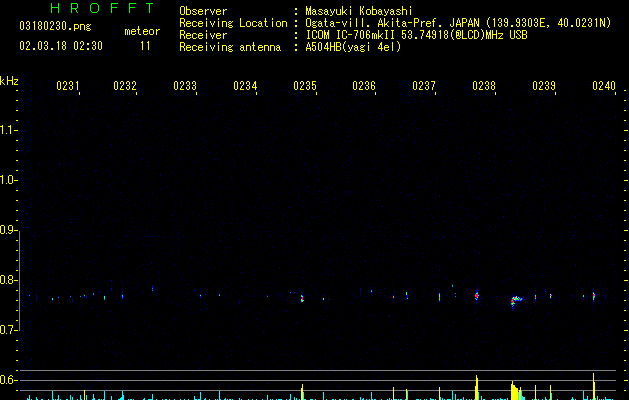Click the 0235 time marker
Image resolution: width=629 pixels, height=400 pixels.
[305, 86]
